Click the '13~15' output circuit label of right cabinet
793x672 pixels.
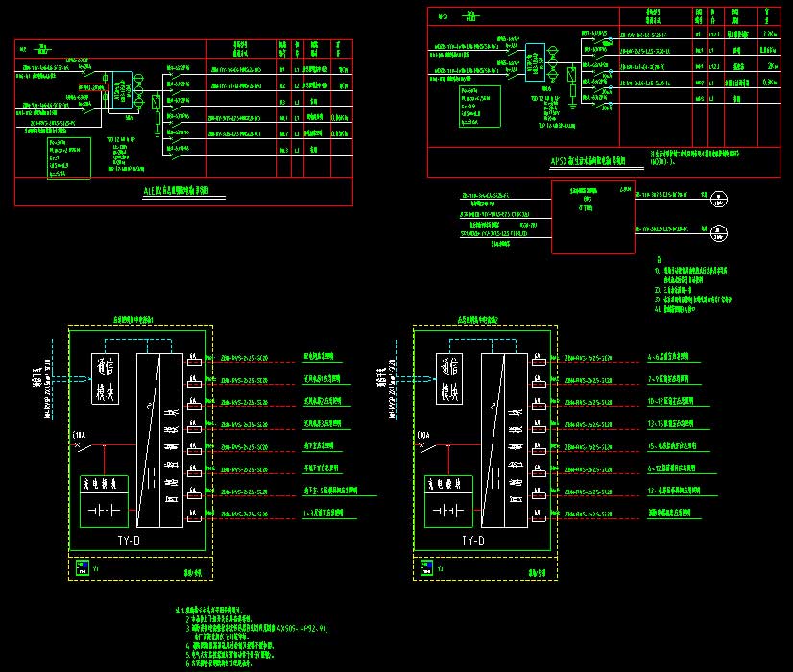(x=671, y=423)
